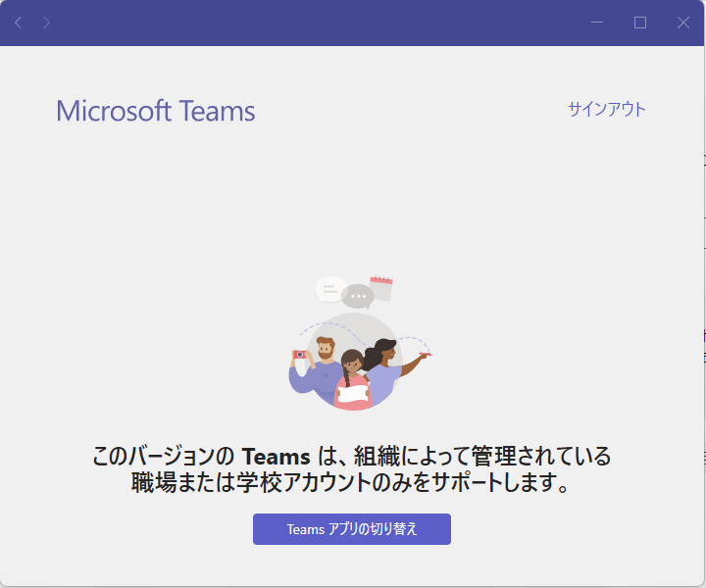
Task: Click the line 職場または学校アカウントのみをサポートします。
Action: pos(352,482)
